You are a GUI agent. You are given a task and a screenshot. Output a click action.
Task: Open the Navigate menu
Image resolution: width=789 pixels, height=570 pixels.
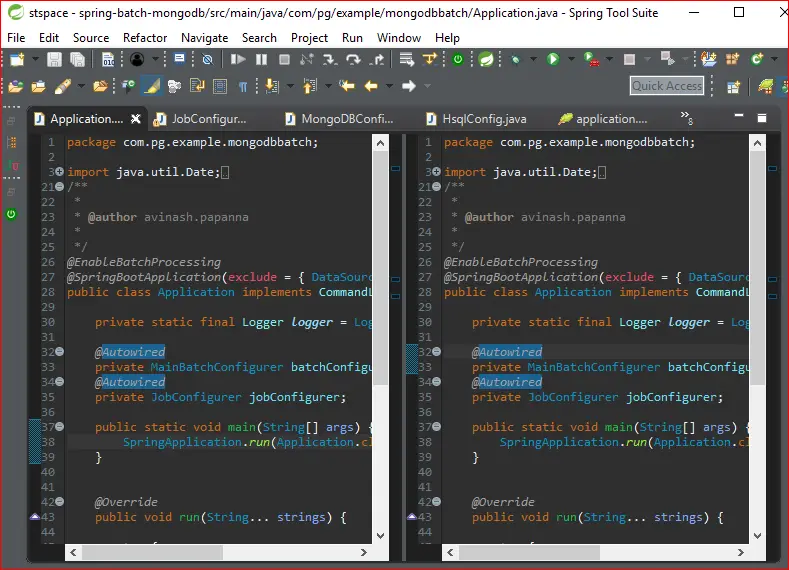[x=204, y=37]
